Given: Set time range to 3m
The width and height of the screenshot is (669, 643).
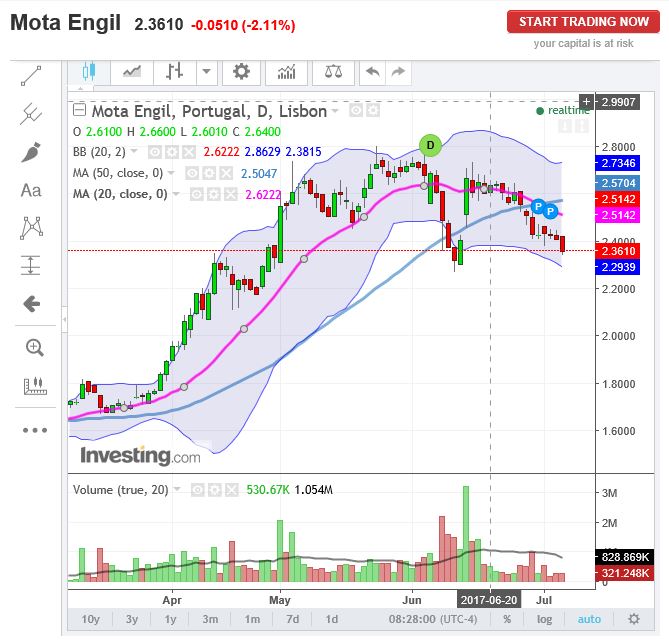Looking at the screenshot, I should 210,619.
